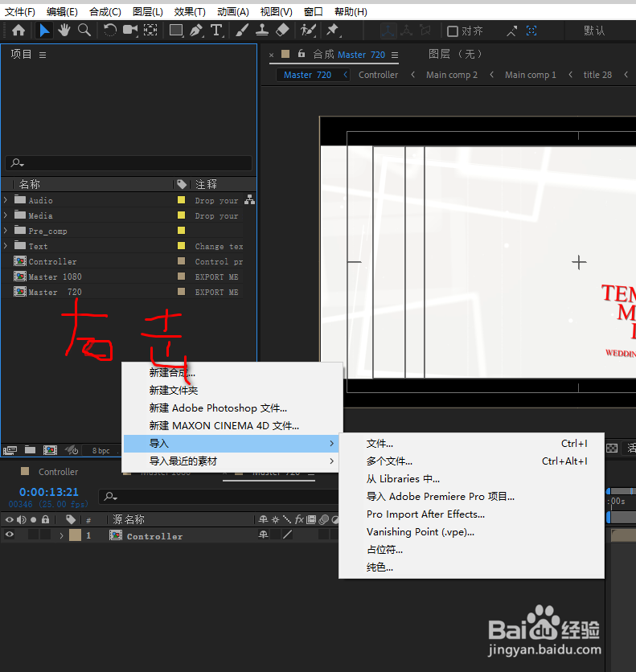Expand the Media folder
This screenshot has height=672, width=636.
[x=6, y=215]
